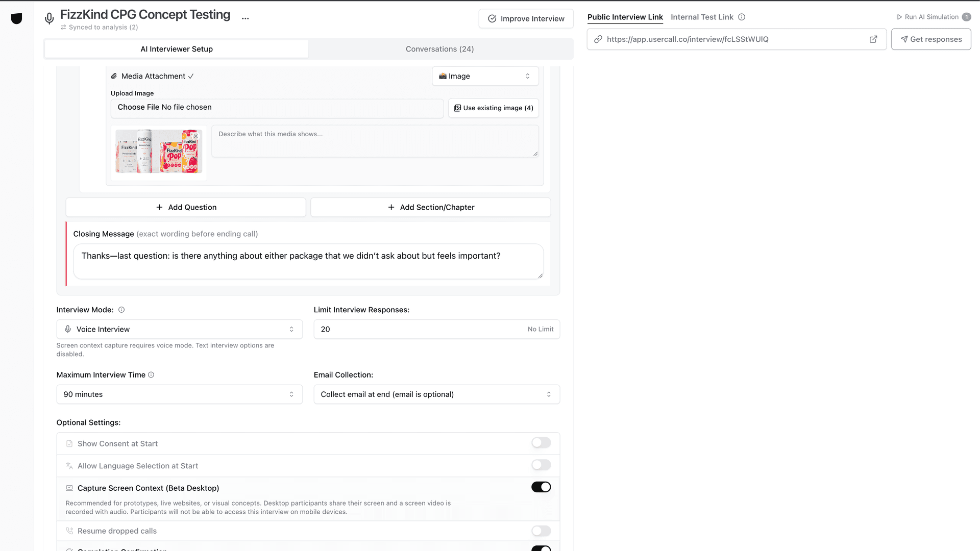
Task: Open interview link in new tab icon
Action: [x=873, y=39]
